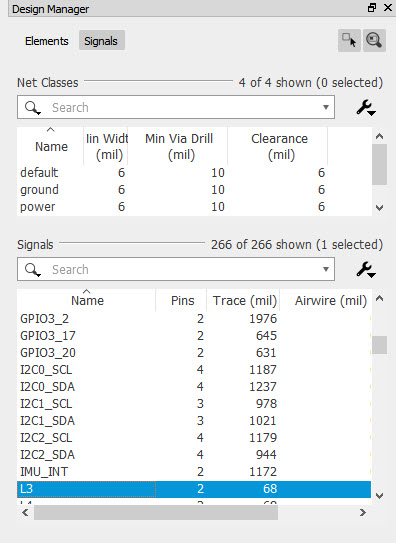
Task: Switch to the Elements tab
Action: pos(46,41)
